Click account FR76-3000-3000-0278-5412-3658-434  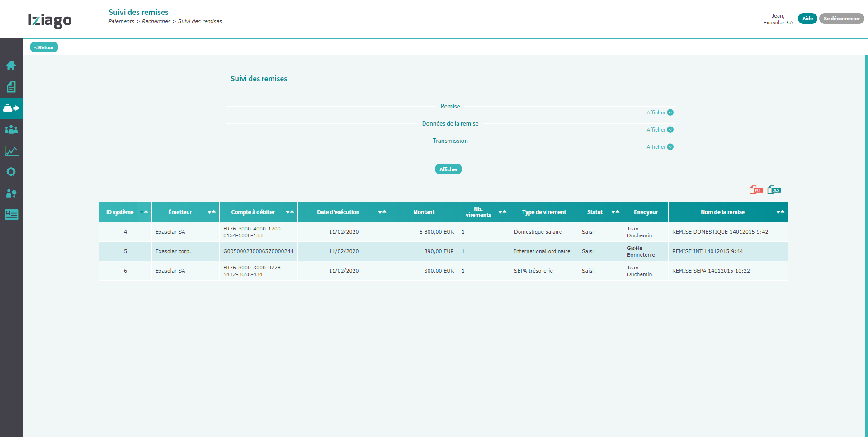(253, 271)
